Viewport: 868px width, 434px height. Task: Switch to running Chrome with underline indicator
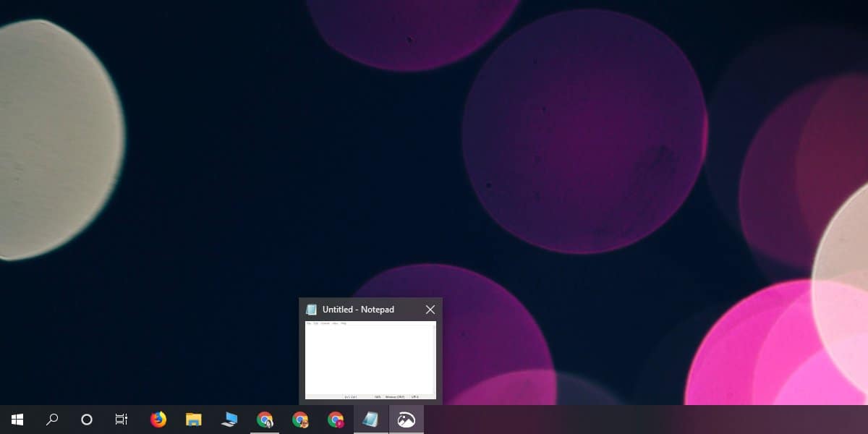265,420
